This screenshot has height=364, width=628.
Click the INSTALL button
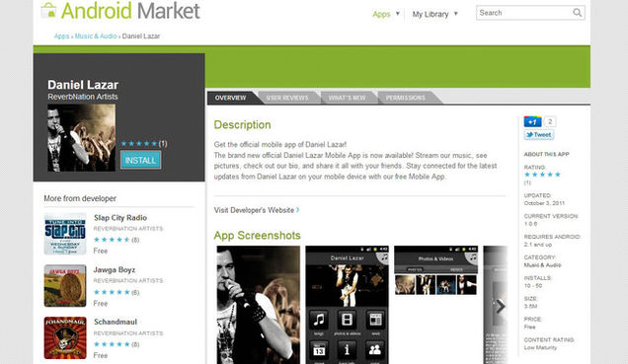(x=140, y=161)
